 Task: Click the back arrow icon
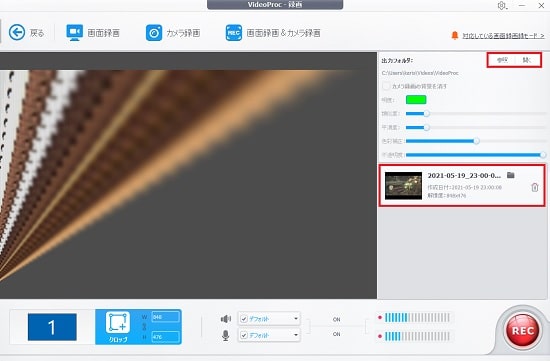tap(17, 33)
